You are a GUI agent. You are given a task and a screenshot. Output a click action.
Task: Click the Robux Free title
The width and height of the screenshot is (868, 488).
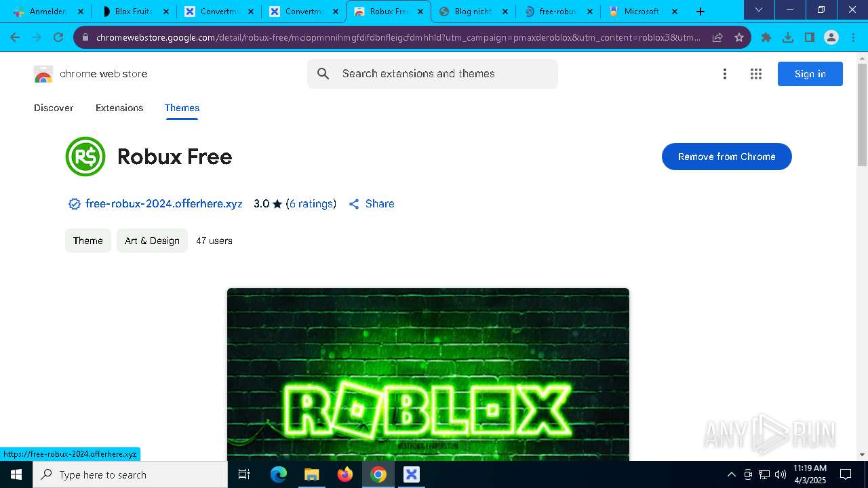(175, 157)
